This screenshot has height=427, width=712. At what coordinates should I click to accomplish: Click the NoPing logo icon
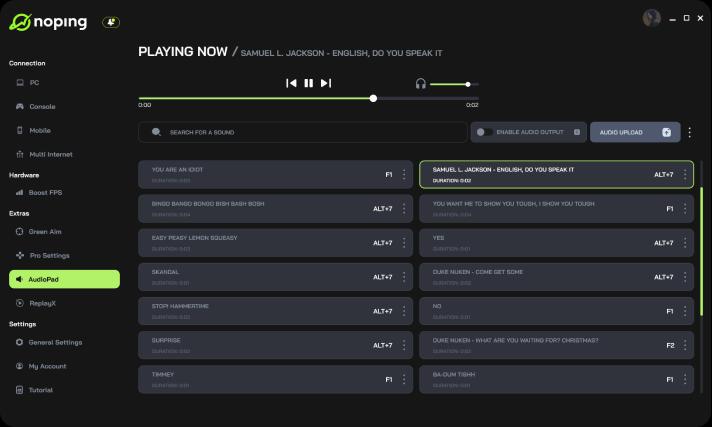point(20,22)
